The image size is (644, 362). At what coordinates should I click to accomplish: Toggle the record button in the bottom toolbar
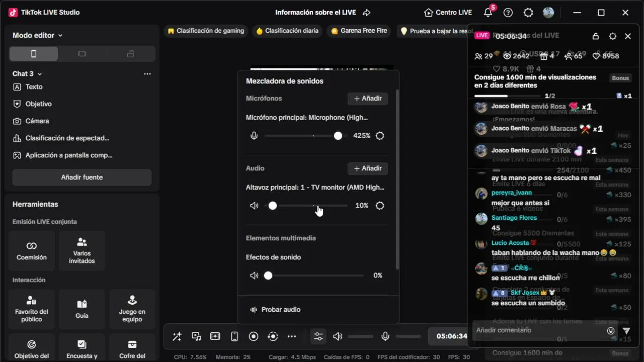point(254,336)
